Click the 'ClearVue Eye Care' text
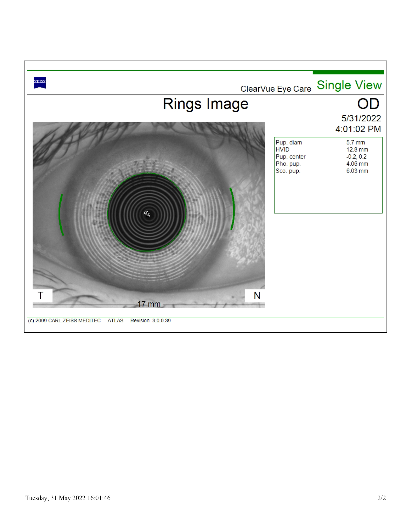The width and height of the screenshot is (411, 532). point(276,89)
